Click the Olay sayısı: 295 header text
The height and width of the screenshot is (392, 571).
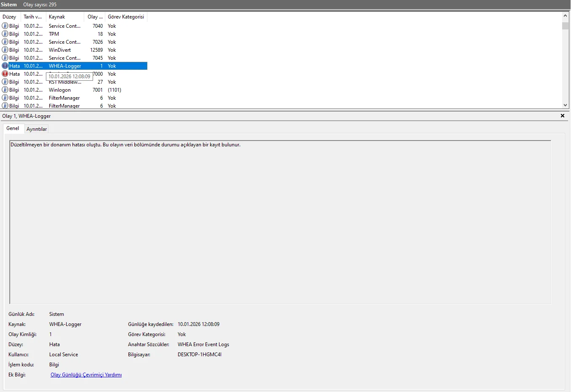tap(40, 5)
